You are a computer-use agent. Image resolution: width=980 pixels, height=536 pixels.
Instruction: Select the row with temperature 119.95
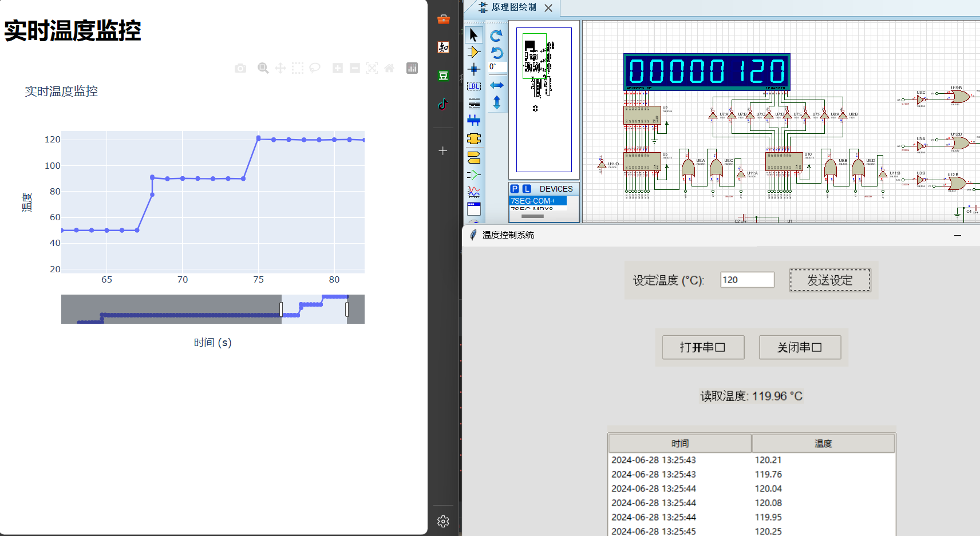(x=751, y=517)
